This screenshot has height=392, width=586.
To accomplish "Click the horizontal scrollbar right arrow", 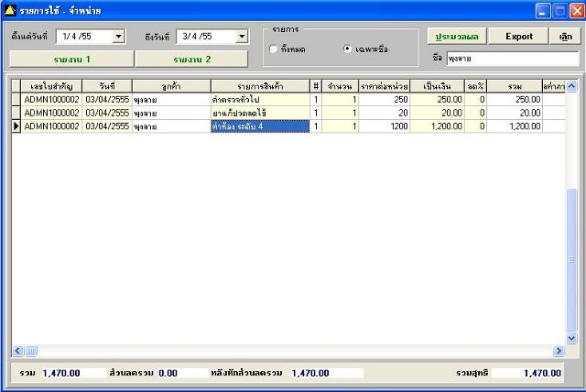I will (x=559, y=351).
